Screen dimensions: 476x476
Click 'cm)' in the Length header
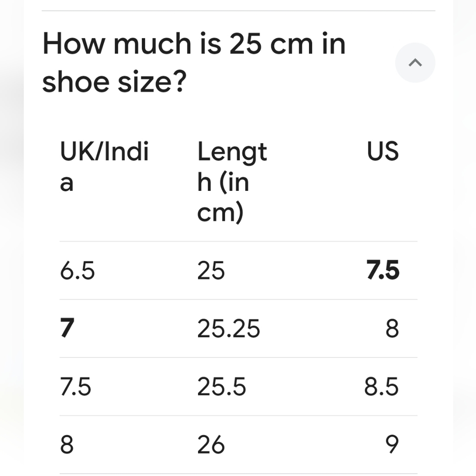(x=220, y=212)
